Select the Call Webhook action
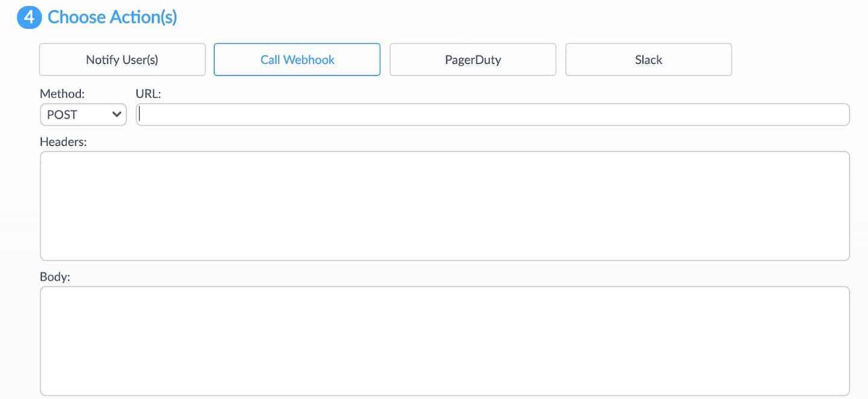This screenshot has height=399, width=868. [297, 60]
